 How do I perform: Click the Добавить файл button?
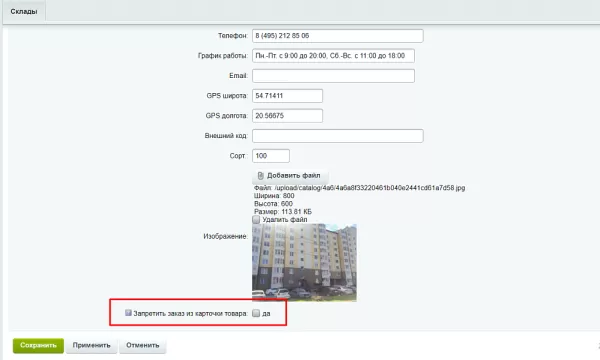click(290, 176)
